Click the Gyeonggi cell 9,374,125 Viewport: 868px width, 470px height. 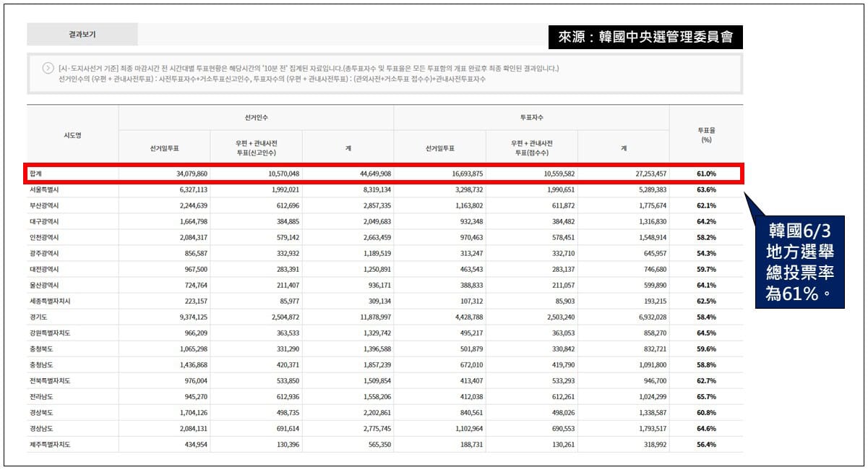pos(193,317)
